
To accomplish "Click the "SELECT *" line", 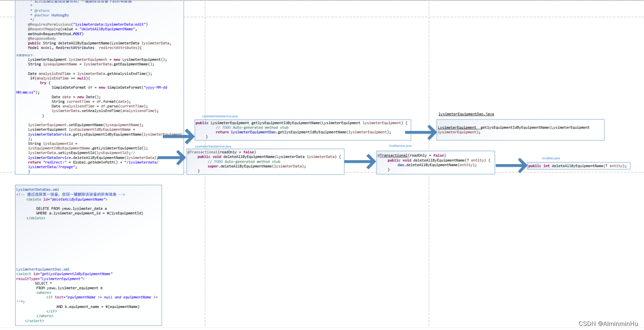I will (44, 284).
